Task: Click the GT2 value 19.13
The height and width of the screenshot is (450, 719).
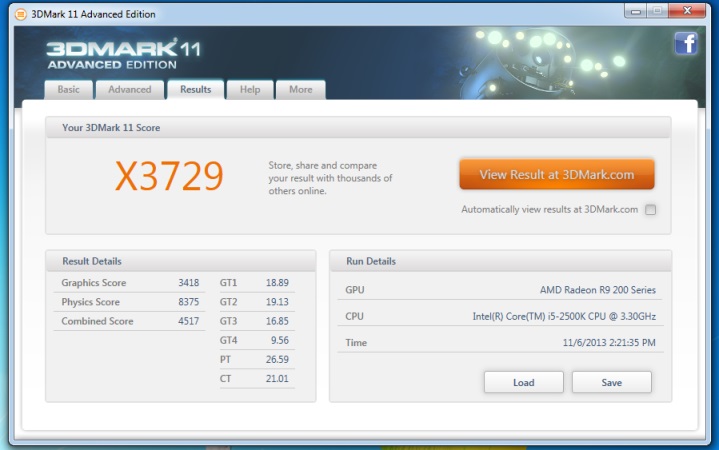Action: coord(277,302)
